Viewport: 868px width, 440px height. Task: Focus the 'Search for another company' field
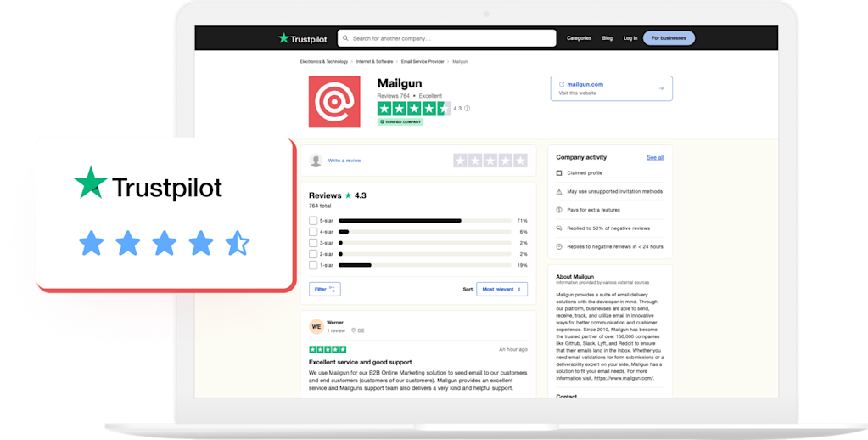[x=447, y=38]
